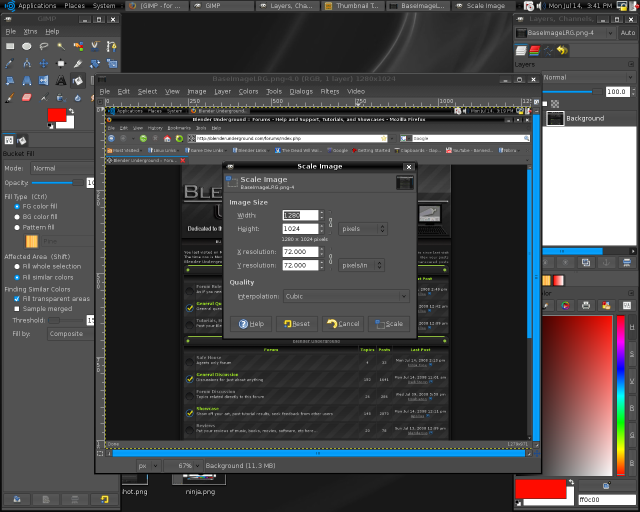
Task: Select the Bucket Fill tool
Action: [x=78, y=80]
